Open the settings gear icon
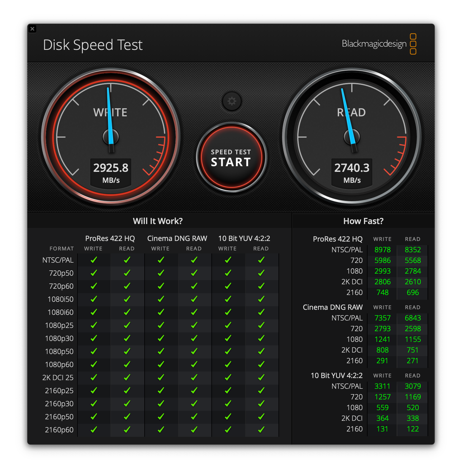The width and height of the screenshot is (462, 476). click(232, 101)
